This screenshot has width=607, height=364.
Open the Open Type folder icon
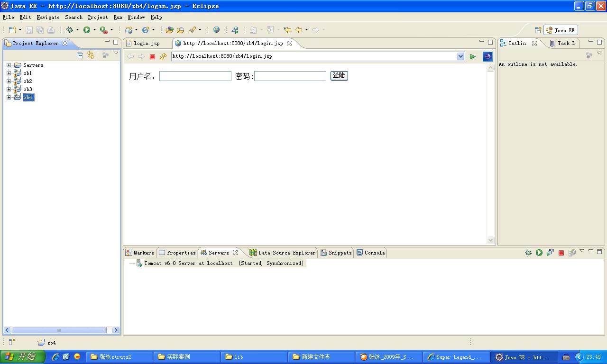169,30
